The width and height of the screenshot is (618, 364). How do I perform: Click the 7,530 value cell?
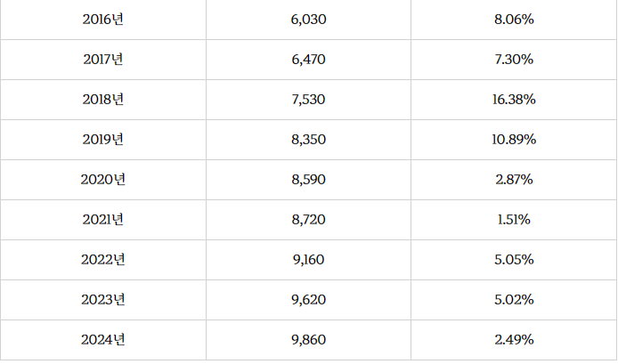click(308, 100)
